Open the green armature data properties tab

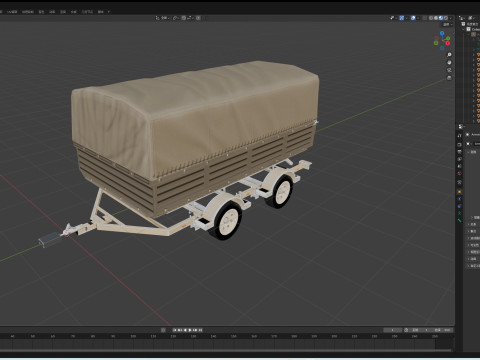click(459, 213)
